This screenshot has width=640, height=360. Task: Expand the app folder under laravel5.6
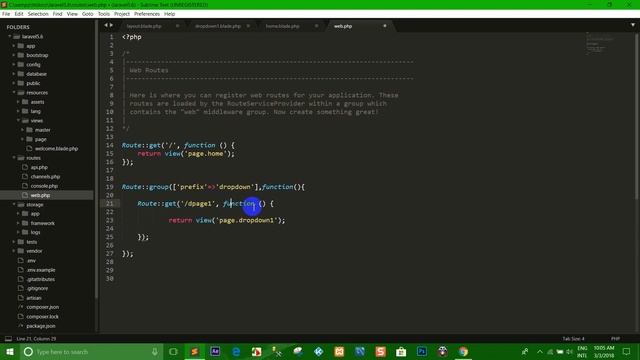pyautogui.click(x=14, y=46)
